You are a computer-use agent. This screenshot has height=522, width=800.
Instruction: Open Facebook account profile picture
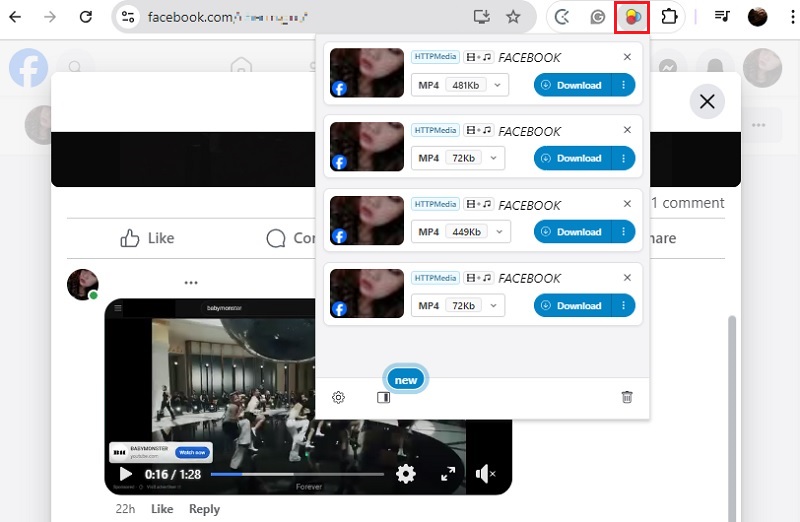[x=762, y=68]
